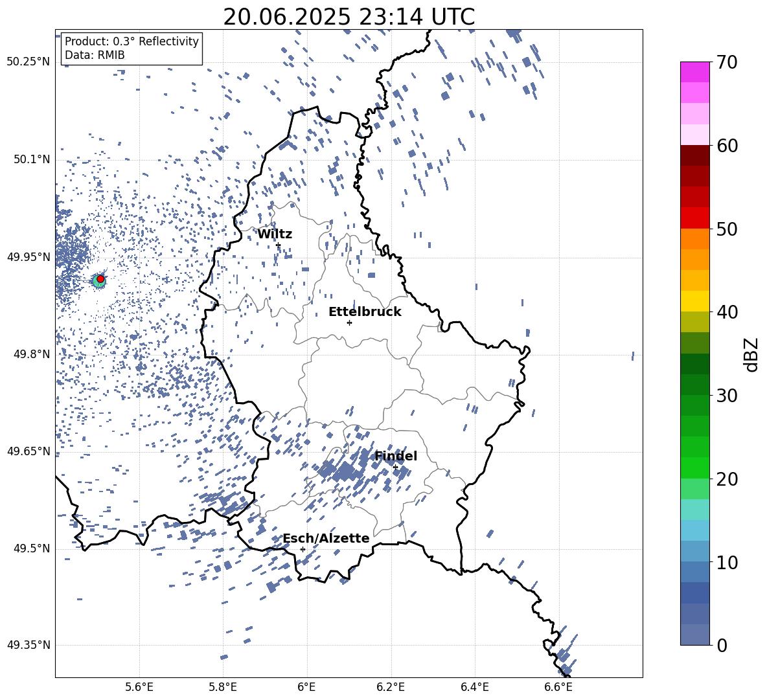The width and height of the screenshot is (767, 700).
Task: Click the Findel station label
Action: click(396, 456)
